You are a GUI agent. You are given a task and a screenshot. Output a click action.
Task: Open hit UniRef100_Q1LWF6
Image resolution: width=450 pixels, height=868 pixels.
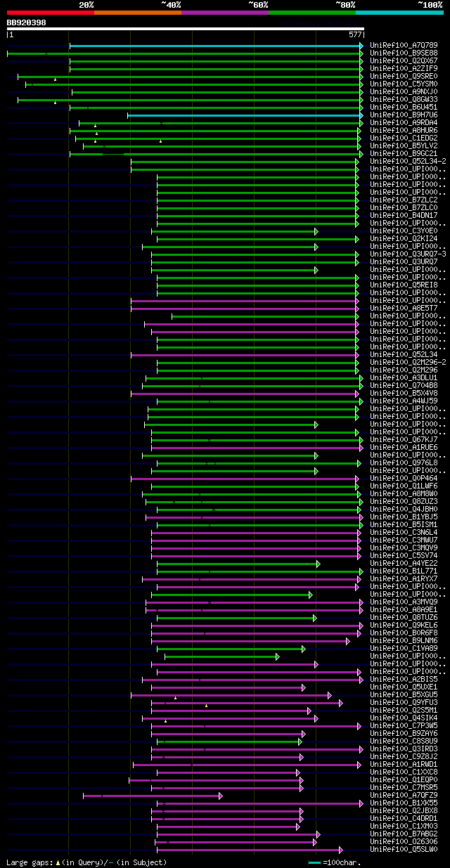[x=404, y=486]
